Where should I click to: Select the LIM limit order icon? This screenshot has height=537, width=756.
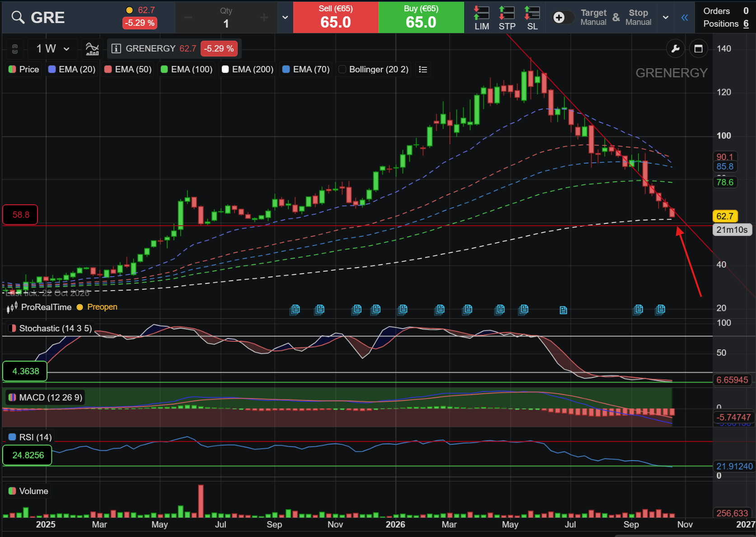(x=482, y=18)
